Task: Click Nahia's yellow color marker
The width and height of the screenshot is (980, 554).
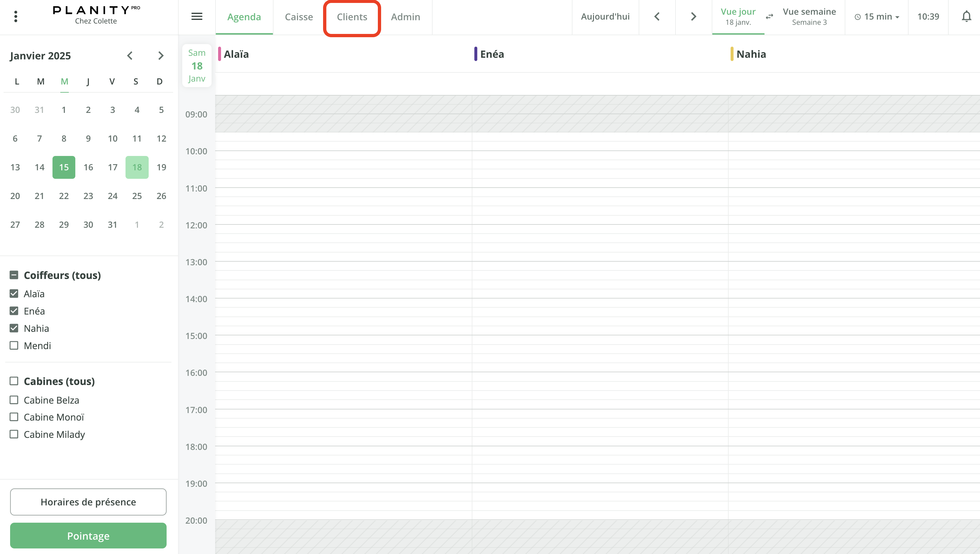Action: click(732, 54)
